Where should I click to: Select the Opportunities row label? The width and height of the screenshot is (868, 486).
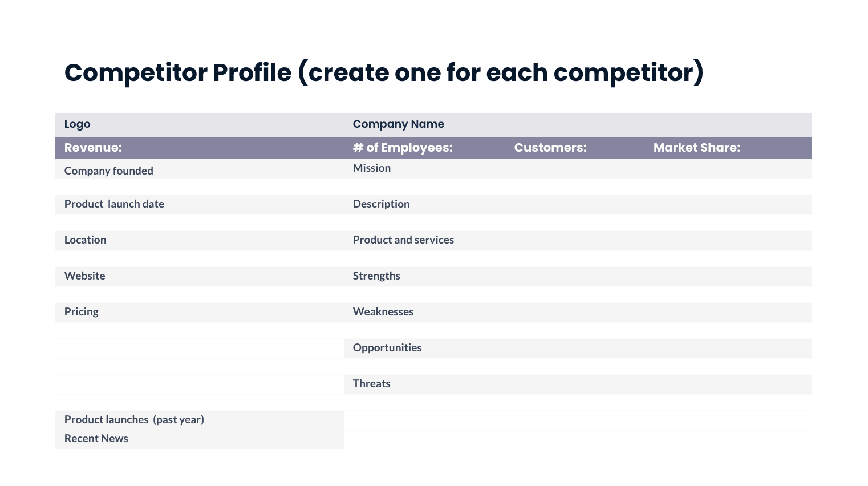coord(387,348)
